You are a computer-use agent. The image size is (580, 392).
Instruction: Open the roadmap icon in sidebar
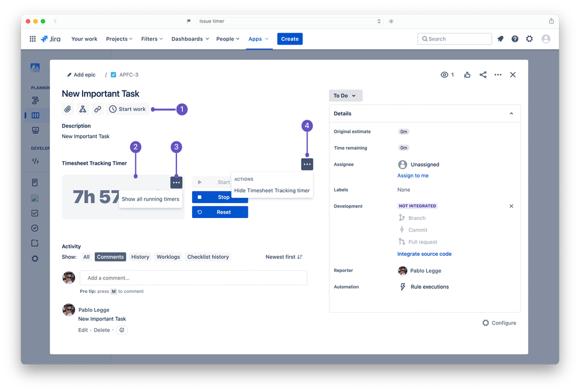(35, 100)
